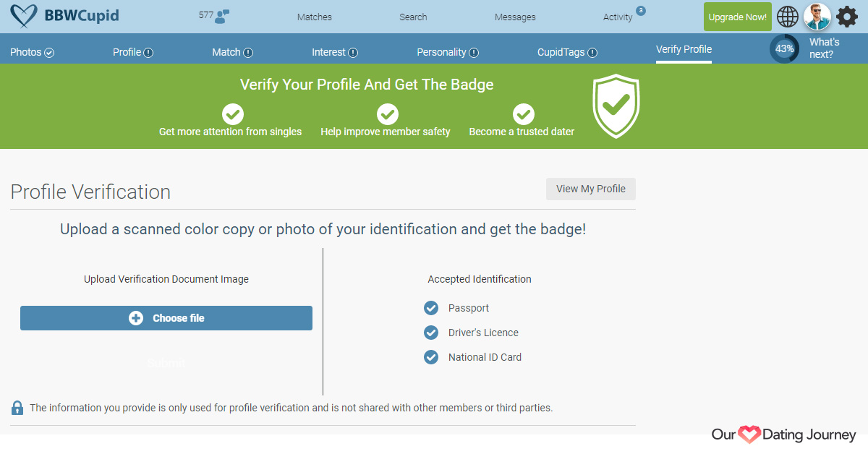Click the View My Profile button

click(591, 189)
